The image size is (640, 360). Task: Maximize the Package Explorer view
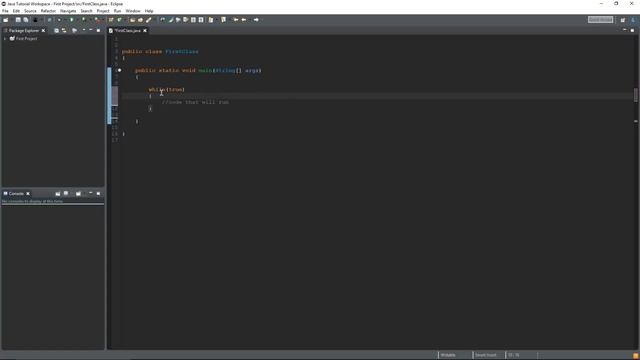(98, 31)
